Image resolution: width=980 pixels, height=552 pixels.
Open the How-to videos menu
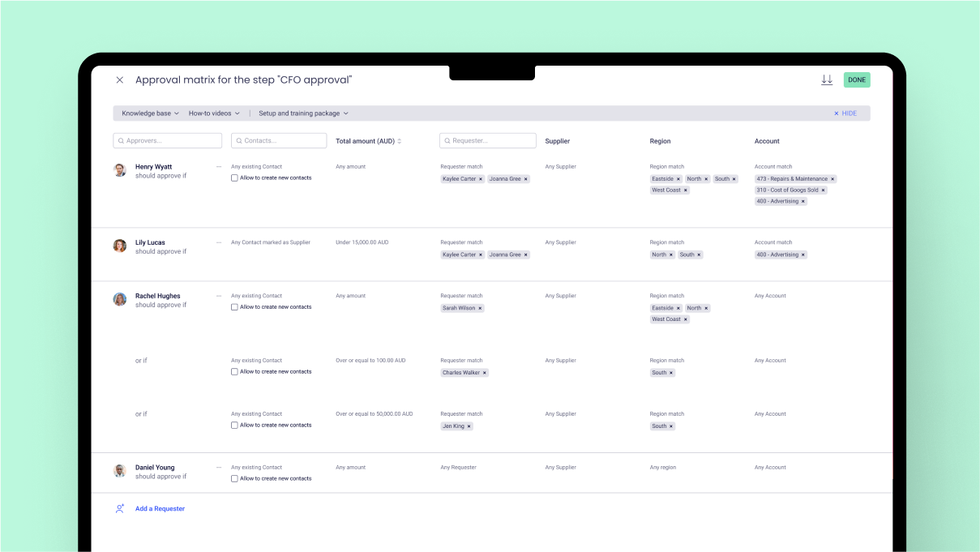pos(213,113)
